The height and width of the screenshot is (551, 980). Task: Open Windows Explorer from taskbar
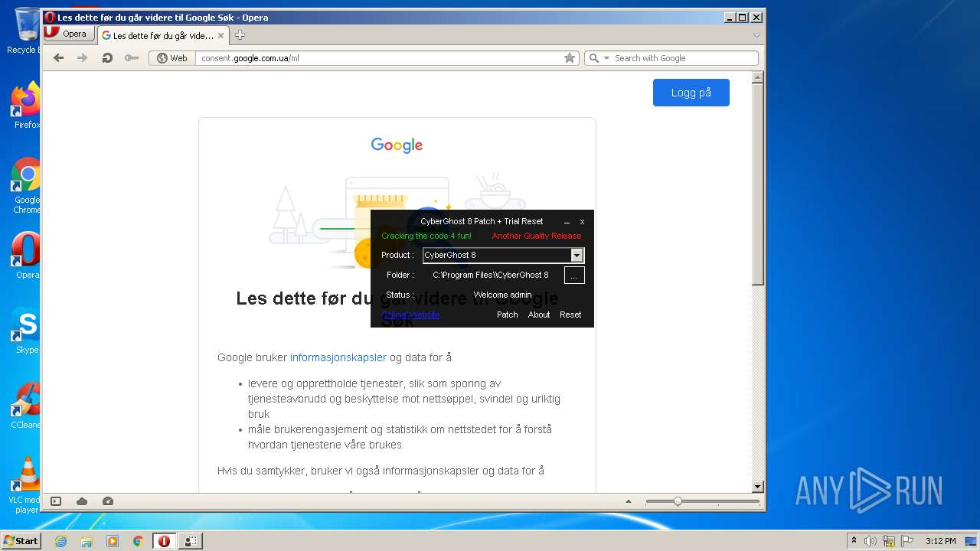[x=87, y=541]
